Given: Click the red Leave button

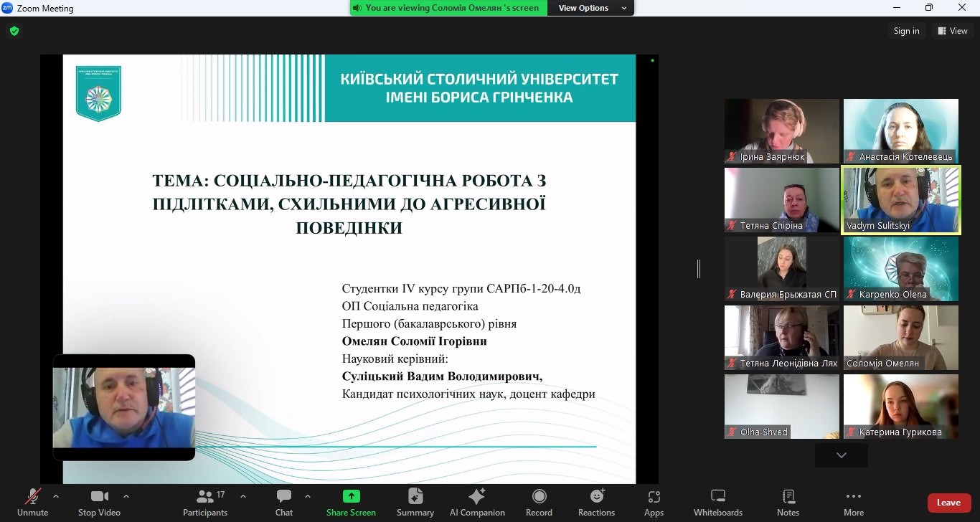Looking at the screenshot, I should pos(948,503).
